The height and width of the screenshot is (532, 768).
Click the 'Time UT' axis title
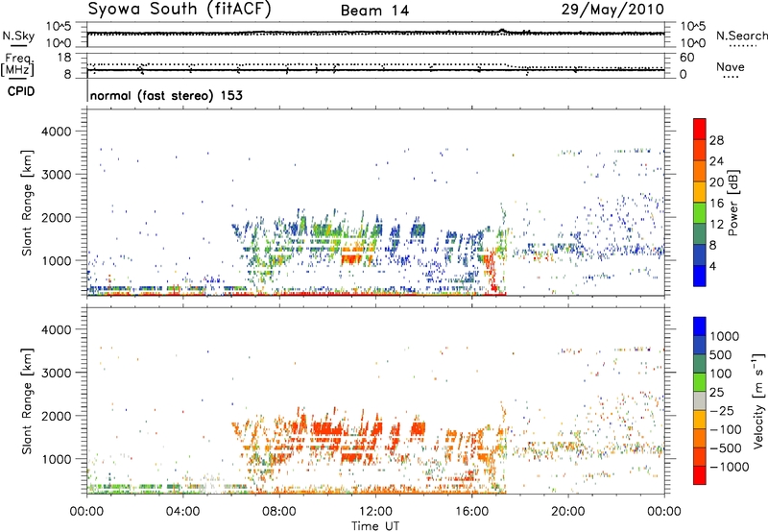point(375,526)
